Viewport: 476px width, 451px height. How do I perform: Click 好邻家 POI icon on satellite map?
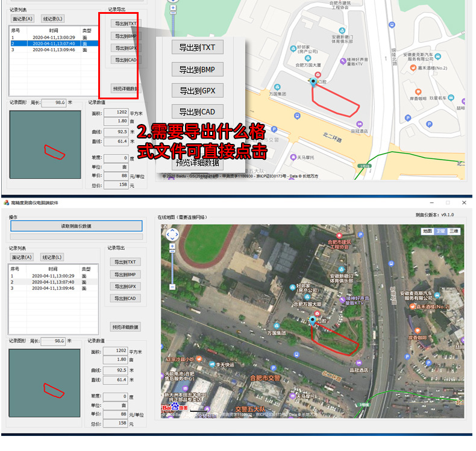[x=292, y=287]
